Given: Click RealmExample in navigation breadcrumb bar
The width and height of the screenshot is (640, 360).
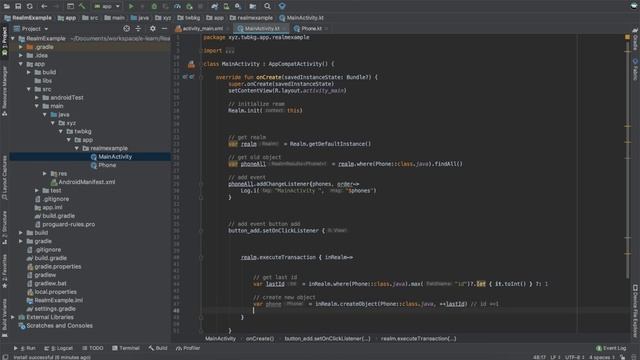Looking at the screenshot, I should click(x=28, y=18).
